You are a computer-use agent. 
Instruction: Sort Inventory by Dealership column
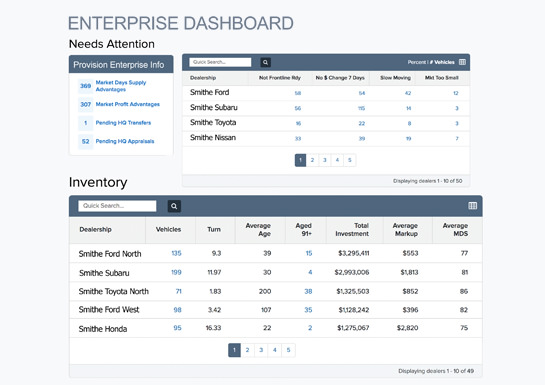click(x=95, y=229)
